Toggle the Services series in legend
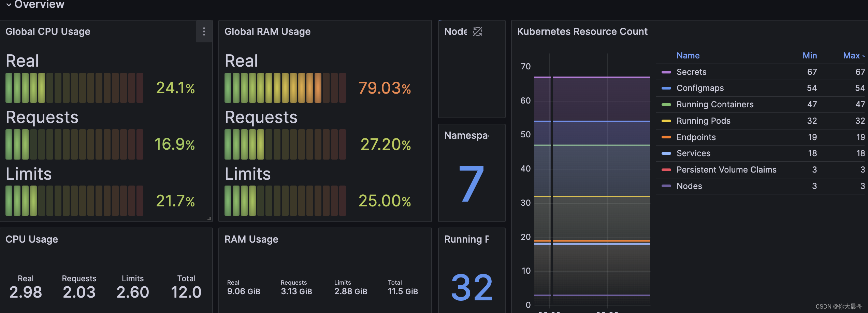The image size is (868, 313). [693, 153]
